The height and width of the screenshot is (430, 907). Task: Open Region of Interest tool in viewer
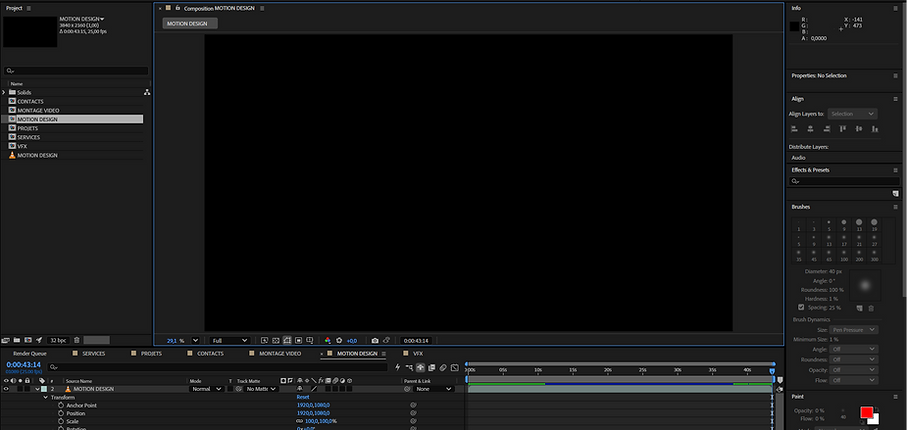pos(298,340)
